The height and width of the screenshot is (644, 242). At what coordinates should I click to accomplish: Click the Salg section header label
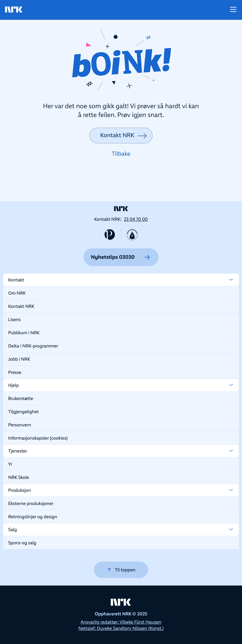click(13, 530)
